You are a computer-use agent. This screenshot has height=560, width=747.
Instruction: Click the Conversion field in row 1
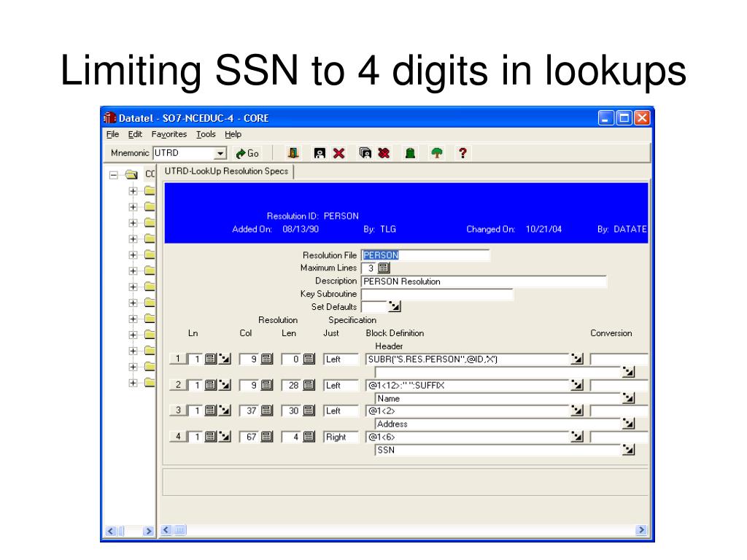pyautogui.click(x=619, y=359)
